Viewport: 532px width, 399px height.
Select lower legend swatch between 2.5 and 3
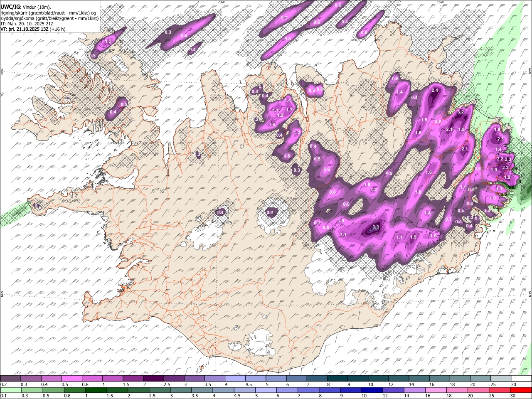[160, 390]
